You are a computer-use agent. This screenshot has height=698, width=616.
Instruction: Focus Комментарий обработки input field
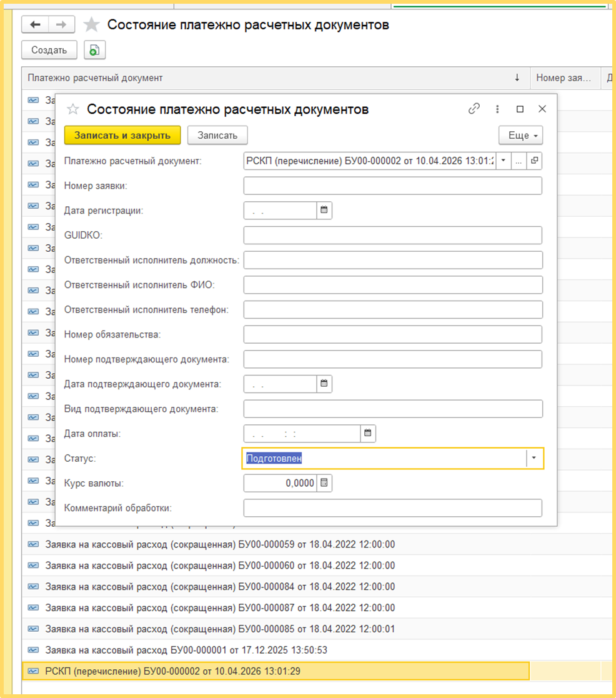click(x=392, y=508)
